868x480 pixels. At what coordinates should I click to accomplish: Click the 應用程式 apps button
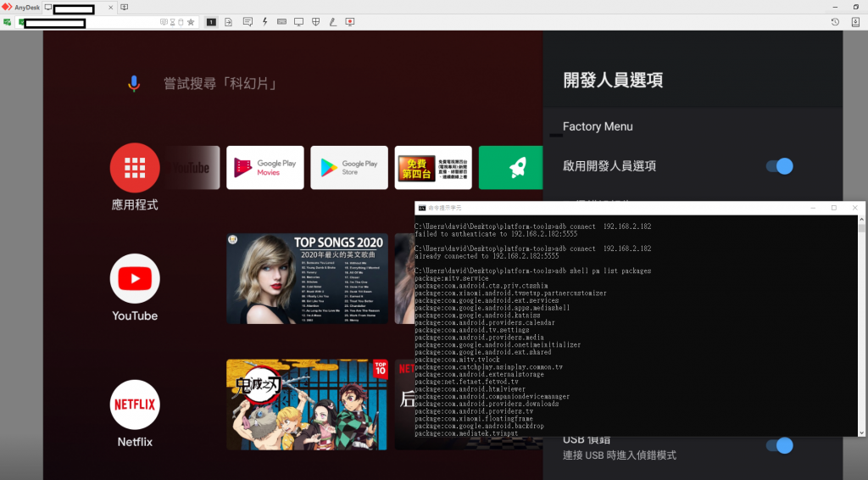135,168
